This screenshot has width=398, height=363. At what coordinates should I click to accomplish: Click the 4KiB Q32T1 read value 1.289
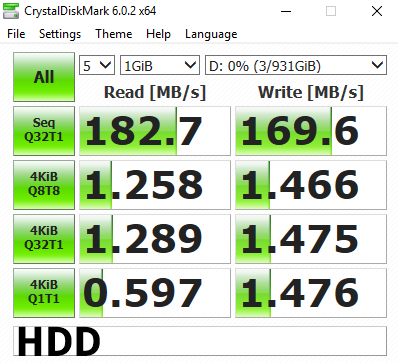point(155,239)
